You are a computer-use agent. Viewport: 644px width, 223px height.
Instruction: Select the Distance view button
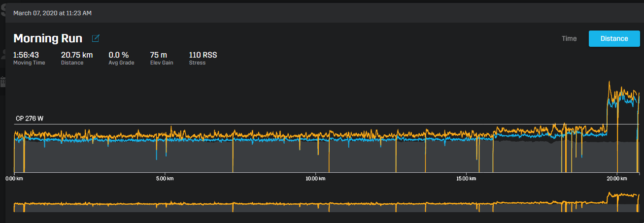[614, 38]
